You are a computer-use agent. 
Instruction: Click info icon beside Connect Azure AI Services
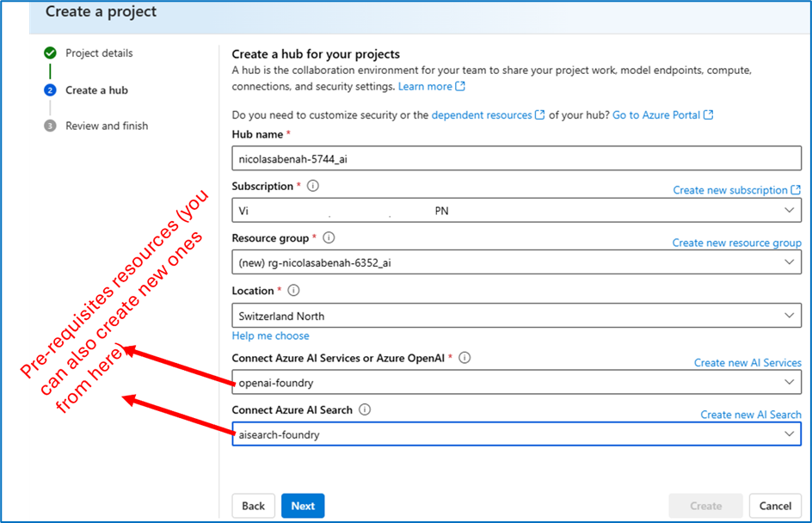tap(464, 358)
